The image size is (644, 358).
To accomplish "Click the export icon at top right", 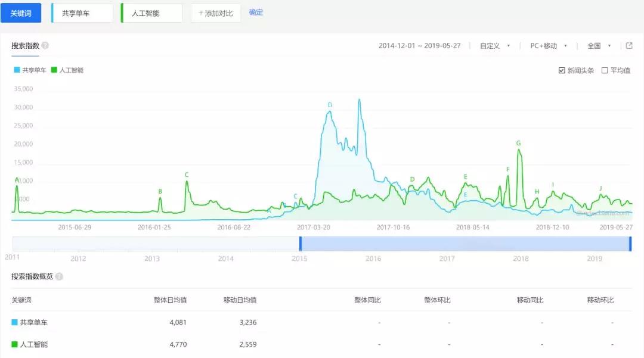I will tap(628, 46).
